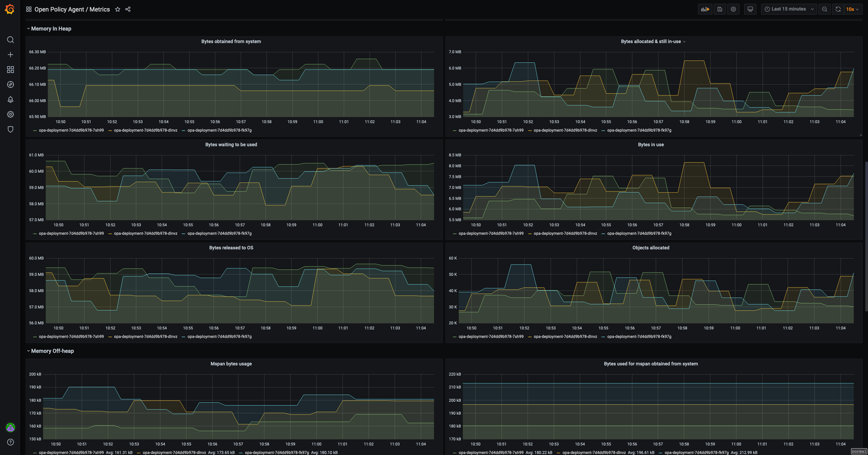The height and width of the screenshot is (455, 868).
Task: Open the Last 15 minutes time picker
Action: (x=789, y=9)
